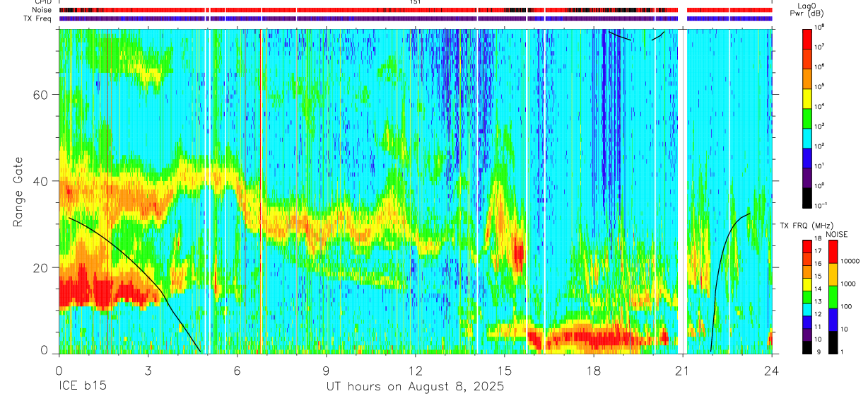The image size is (868, 401).
Task: Select the black TX FRQ swatch between 9 and 10
Action: tap(807, 347)
